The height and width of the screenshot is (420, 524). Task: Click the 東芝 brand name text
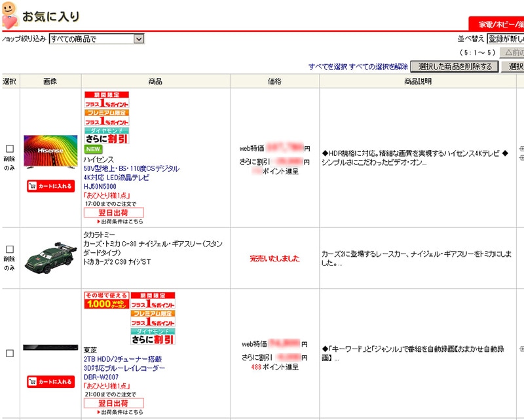[x=90, y=350]
